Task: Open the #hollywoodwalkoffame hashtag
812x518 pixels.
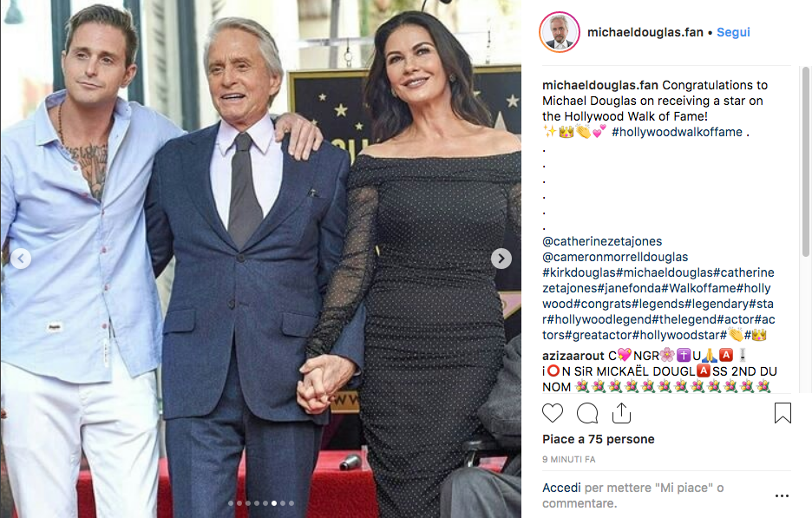Action: pyautogui.click(x=677, y=132)
